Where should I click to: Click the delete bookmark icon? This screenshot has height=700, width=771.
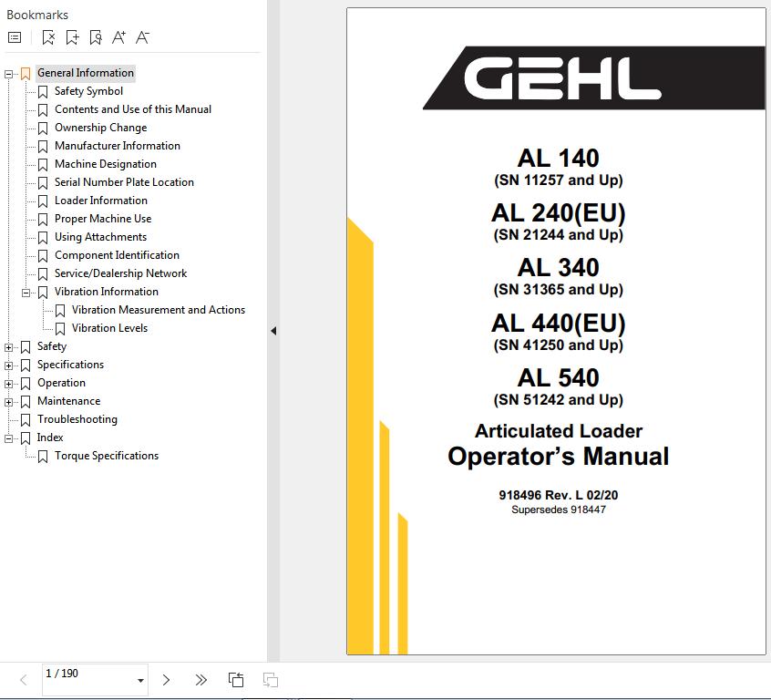[x=48, y=37]
